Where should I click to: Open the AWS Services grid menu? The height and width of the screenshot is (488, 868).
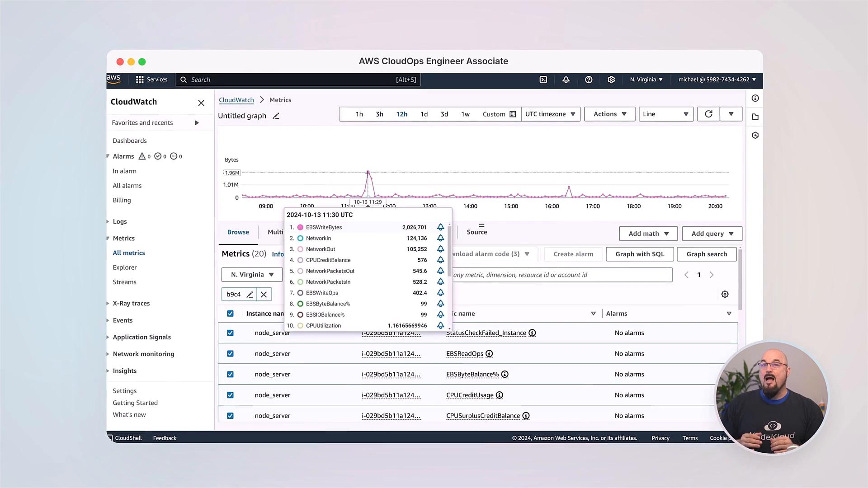pos(151,80)
